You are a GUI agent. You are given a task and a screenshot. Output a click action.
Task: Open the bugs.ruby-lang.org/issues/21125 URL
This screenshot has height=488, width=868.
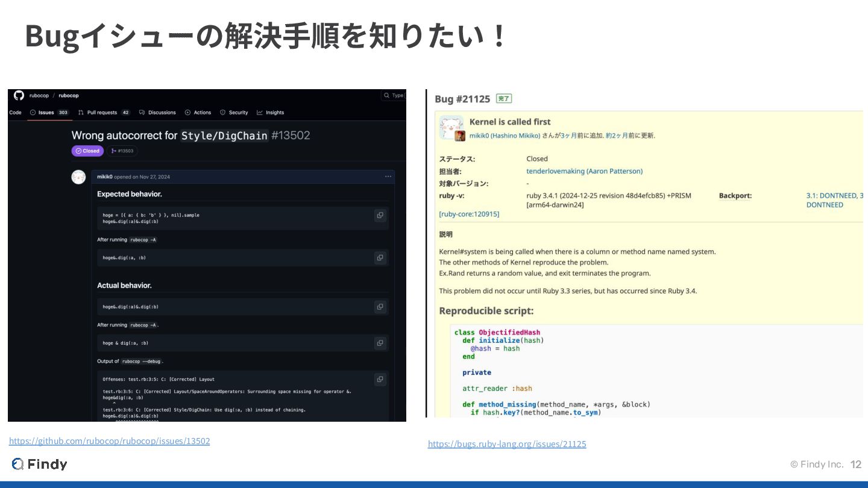(x=507, y=444)
